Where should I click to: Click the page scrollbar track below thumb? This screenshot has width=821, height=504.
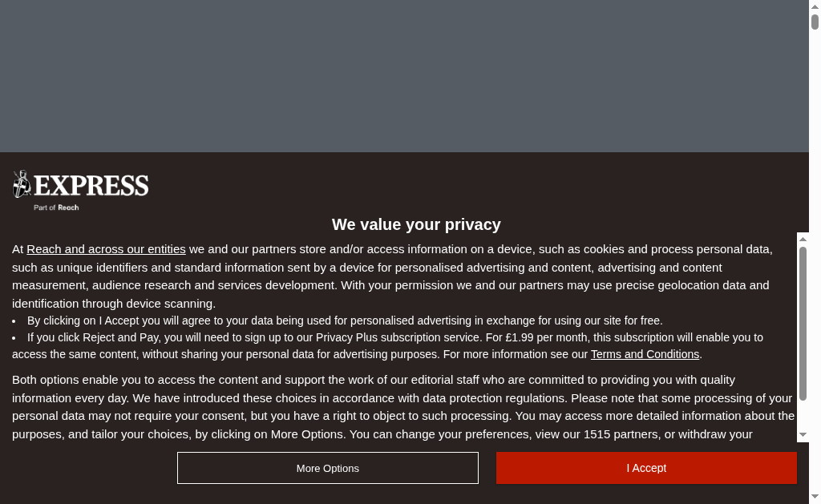[x=815, y=260]
